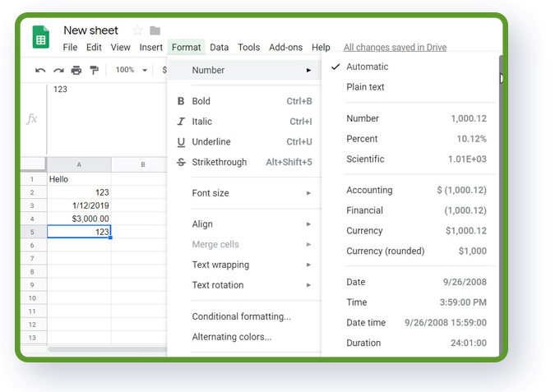Choose Time format

tap(410, 302)
